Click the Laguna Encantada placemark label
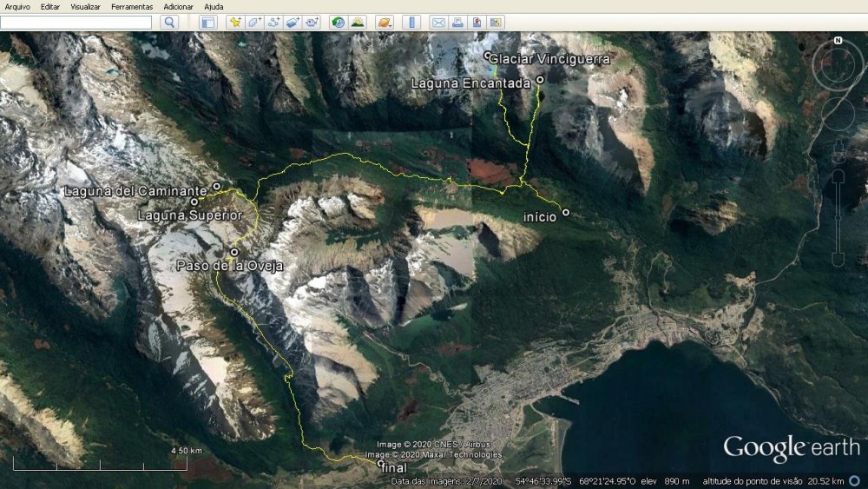This screenshot has width=868, height=489. pyautogui.click(x=470, y=83)
